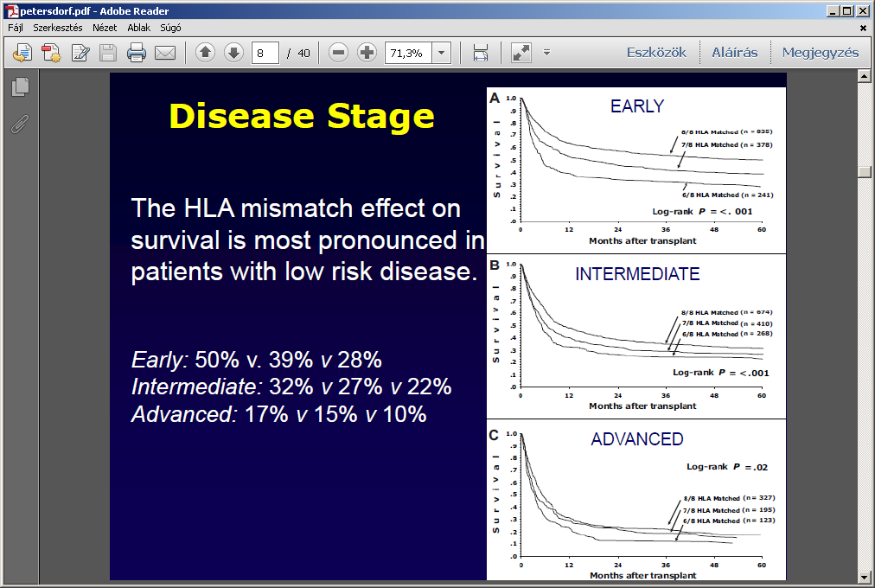Click the EARLY chart heading
This screenshot has height=588, width=875.
coord(636,106)
